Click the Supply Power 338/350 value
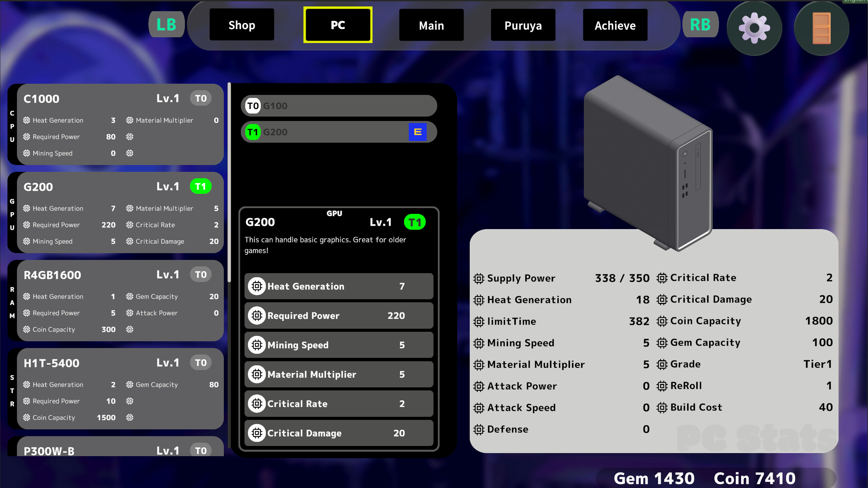868x488 pixels. [622, 278]
